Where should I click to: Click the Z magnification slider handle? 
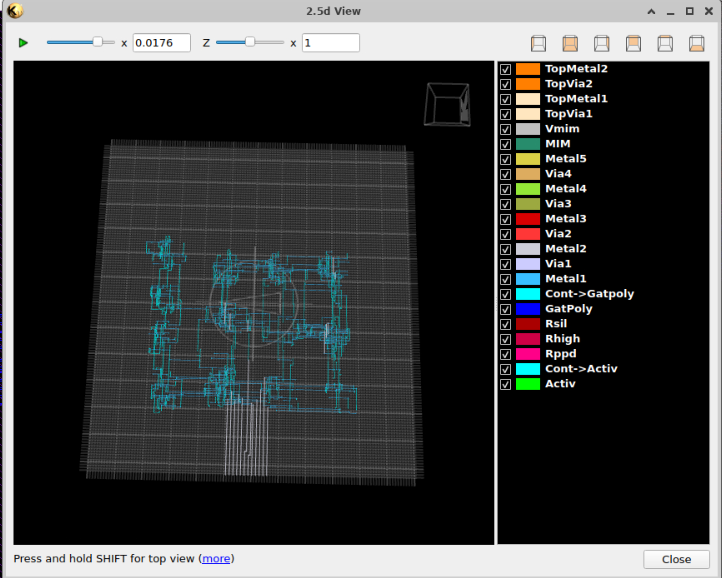point(250,42)
